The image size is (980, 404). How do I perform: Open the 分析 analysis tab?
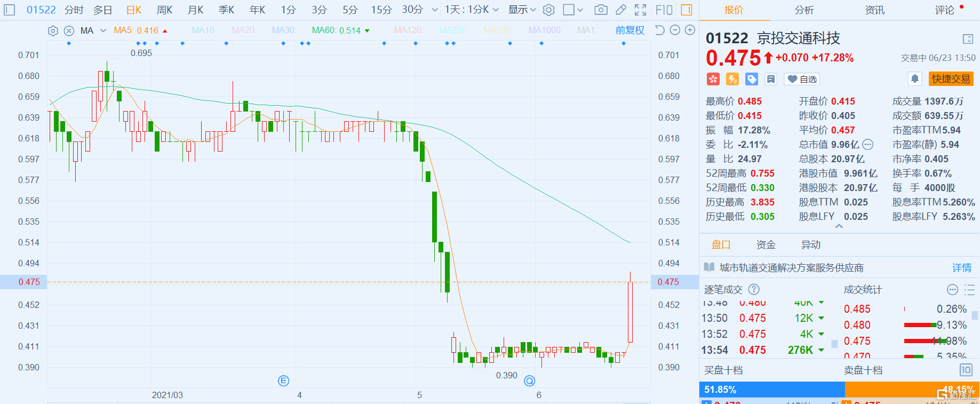coord(804,10)
